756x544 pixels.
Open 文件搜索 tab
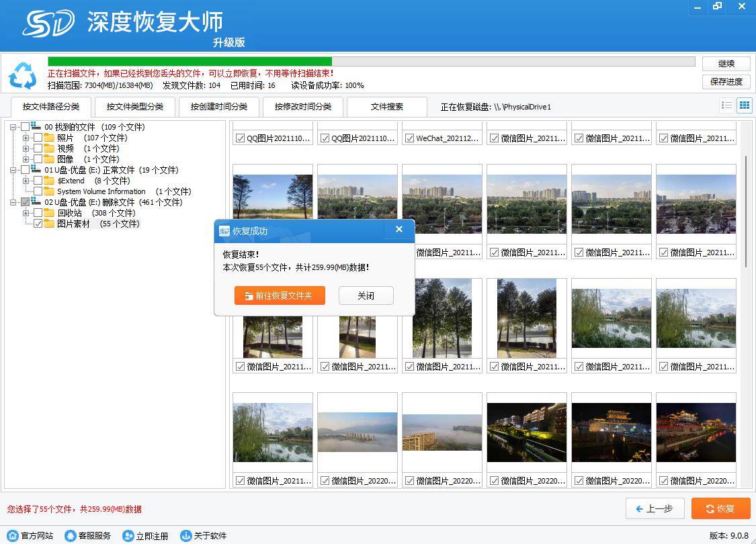click(x=386, y=107)
